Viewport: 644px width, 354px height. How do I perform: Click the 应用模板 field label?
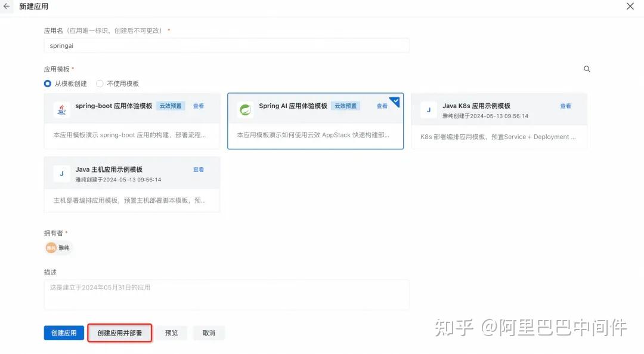pos(57,69)
